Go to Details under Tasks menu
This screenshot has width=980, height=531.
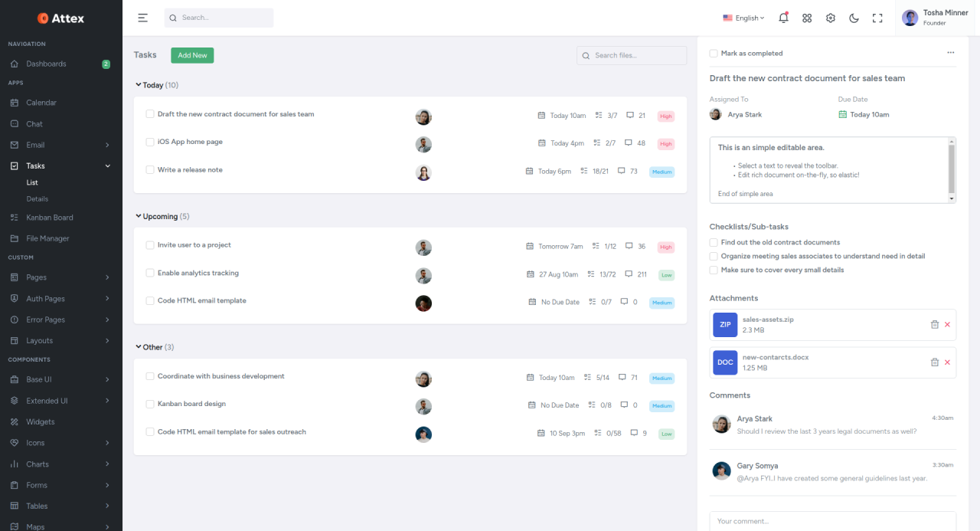[x=37, y=199]
